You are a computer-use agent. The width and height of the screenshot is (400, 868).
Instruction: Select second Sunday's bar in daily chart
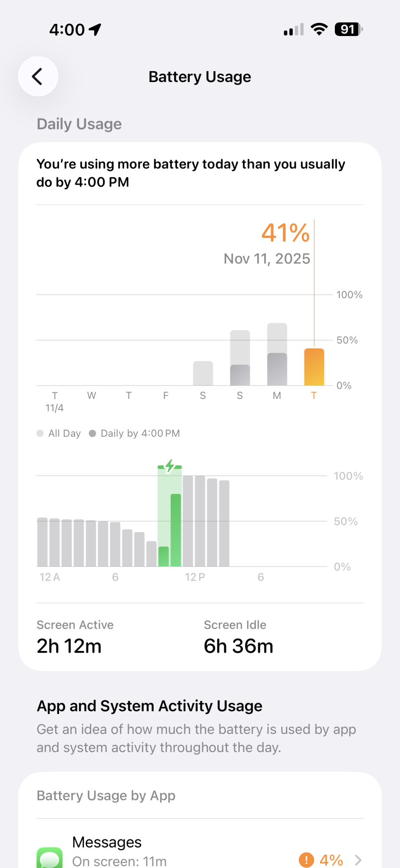click(240, 358)
